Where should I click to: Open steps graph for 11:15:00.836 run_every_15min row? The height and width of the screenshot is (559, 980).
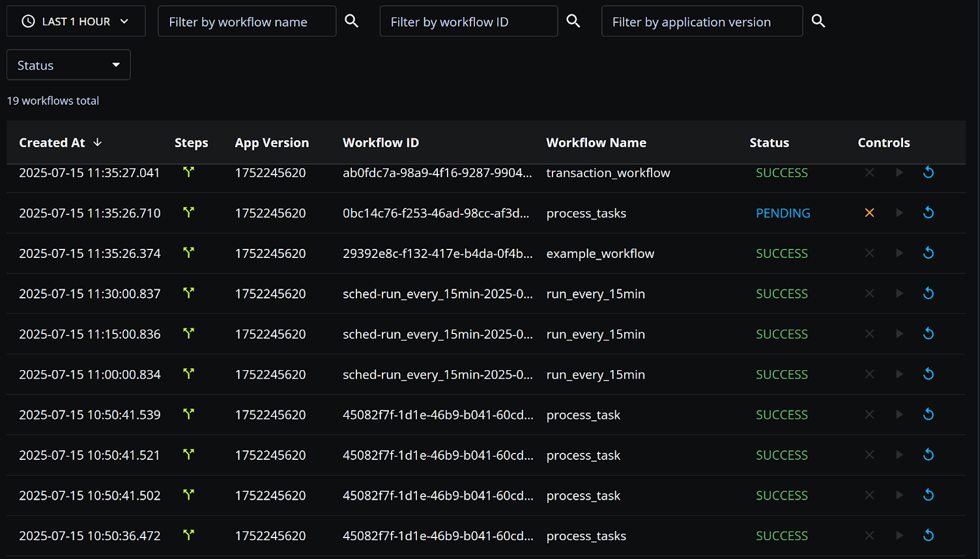[x=188, y=334]
